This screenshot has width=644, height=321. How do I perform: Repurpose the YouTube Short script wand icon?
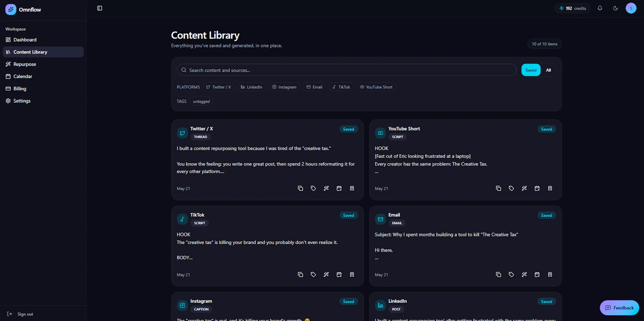(x=524, y=188)
